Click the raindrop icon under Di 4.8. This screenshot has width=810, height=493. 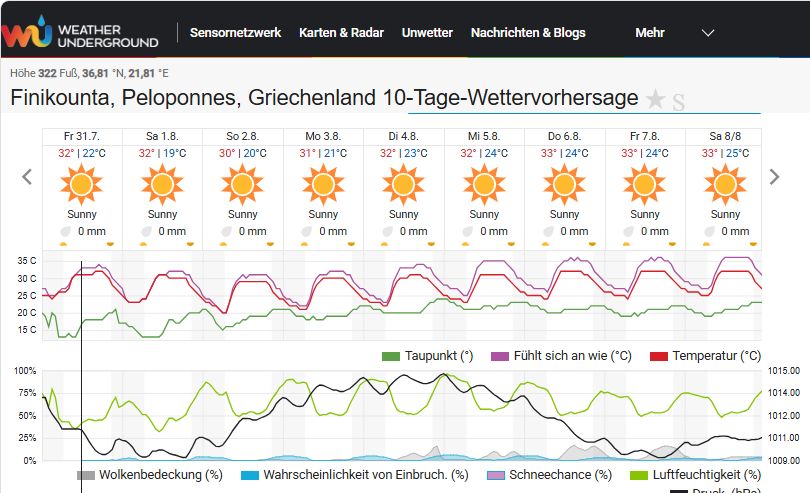tap(387, 231)
